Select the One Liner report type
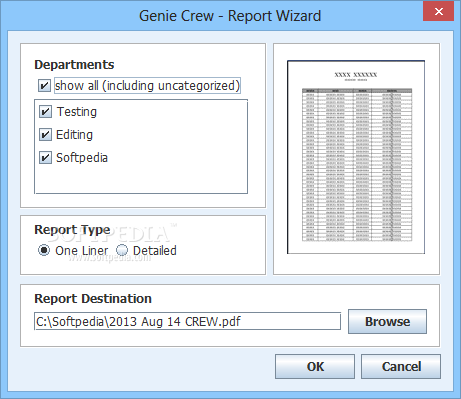 (44, 250)
